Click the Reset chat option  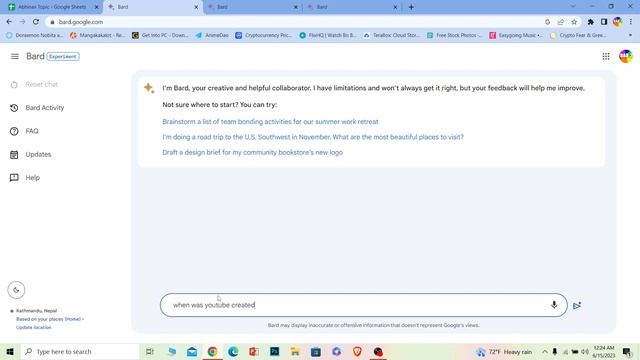(x=34, y=84)
